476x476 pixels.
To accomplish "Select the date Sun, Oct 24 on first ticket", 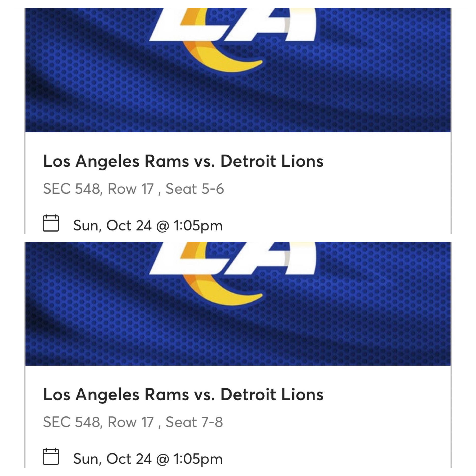I will pos(148,225).
